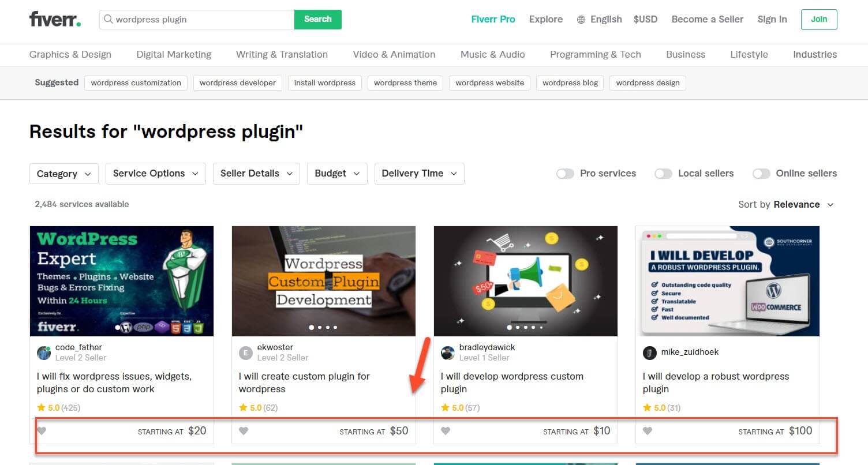
Task: Click the search magnifier icon in search box
Action: 108,19
